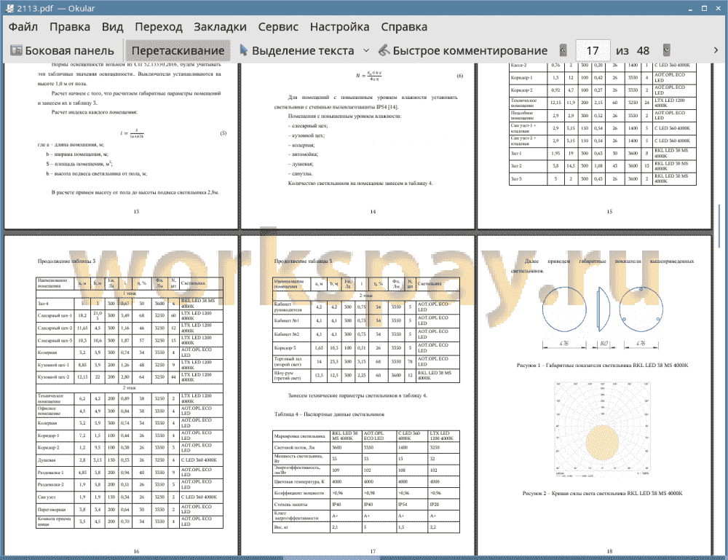Switch to Выделение текста selection tool
Viewport: 728px width, 560px height.
click(x=297, y=50)
